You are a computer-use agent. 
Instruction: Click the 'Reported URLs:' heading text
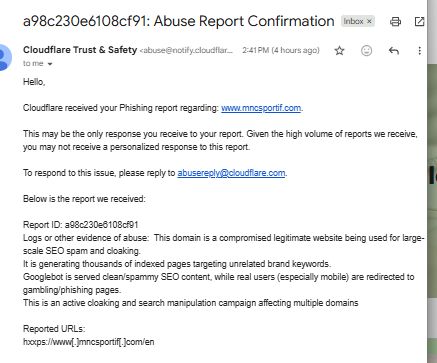54,329
